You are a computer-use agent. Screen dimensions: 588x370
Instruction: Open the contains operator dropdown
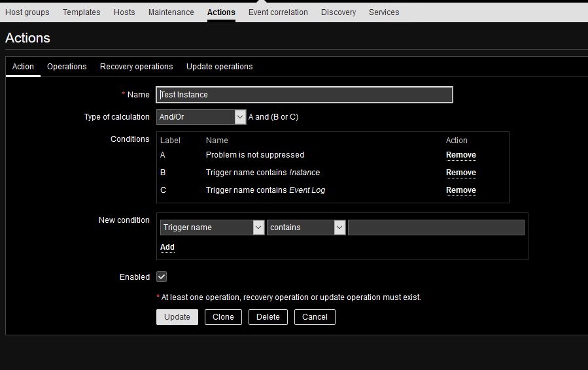(x=305, y=227)
